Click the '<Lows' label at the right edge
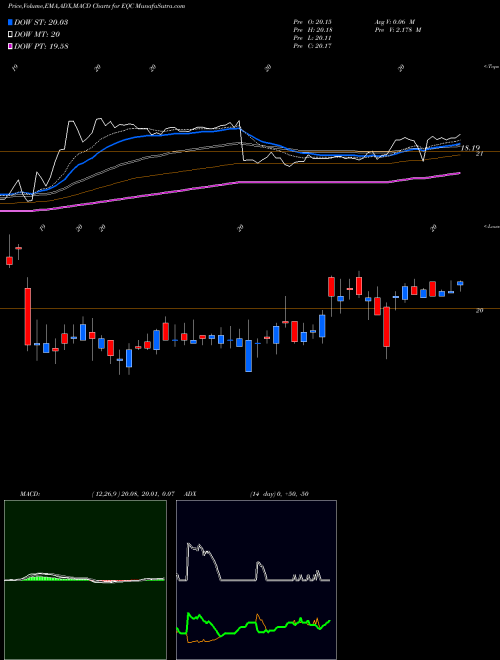 pyautogui.click(x=492, y=226)
